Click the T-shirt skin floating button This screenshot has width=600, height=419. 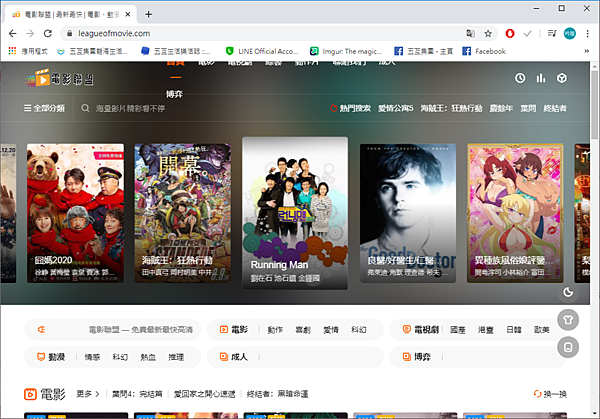pos(568,320)
